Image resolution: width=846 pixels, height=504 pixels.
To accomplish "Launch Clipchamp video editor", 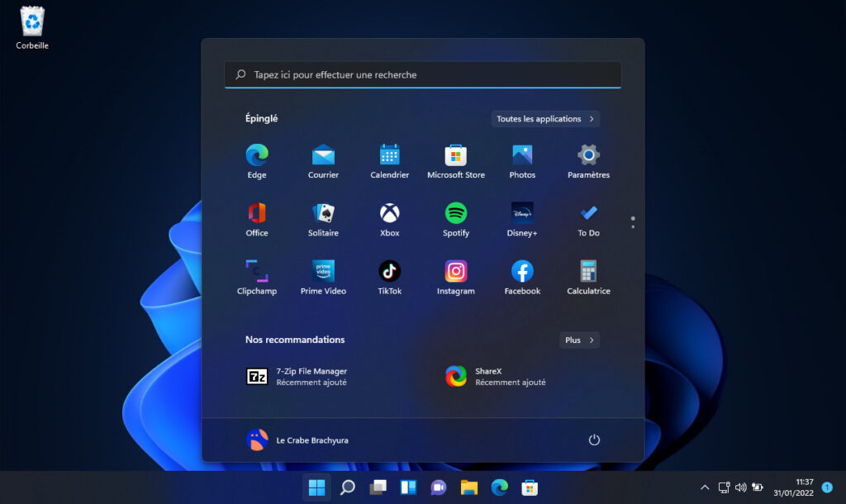I will click(257, 277).
